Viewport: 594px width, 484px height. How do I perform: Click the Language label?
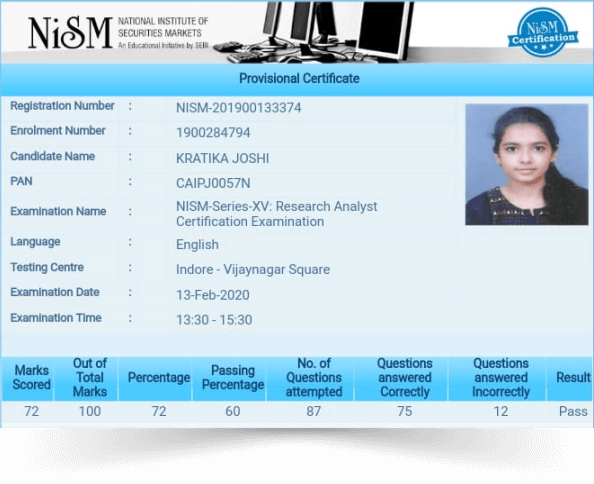[x=35, y=242]
